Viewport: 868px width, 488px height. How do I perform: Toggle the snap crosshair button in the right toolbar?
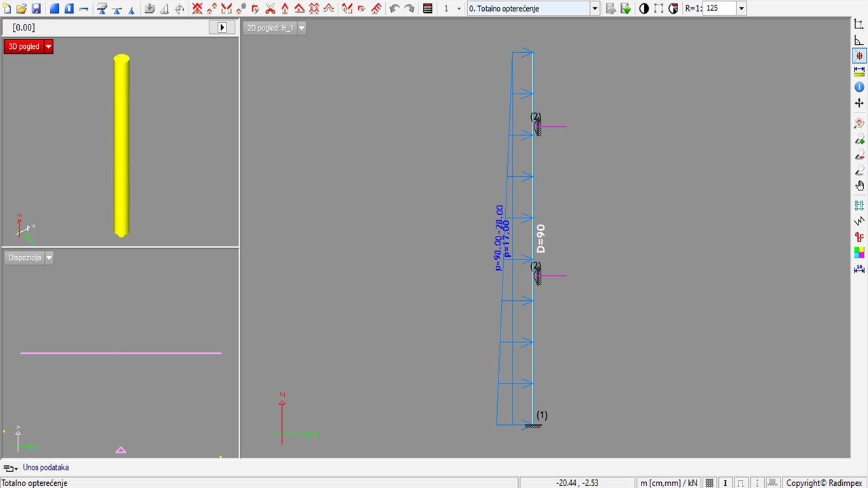tap(859, 56)
